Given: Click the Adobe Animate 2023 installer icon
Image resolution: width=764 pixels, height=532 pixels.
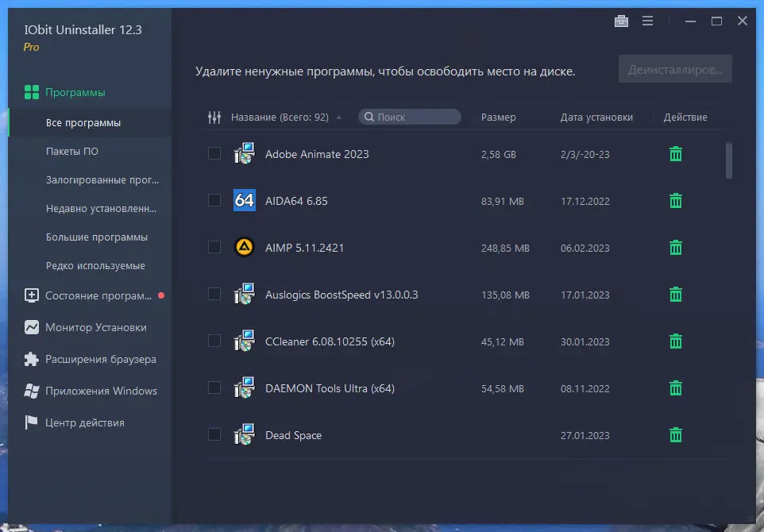Looking at the screenshot, I should [245, 153].
